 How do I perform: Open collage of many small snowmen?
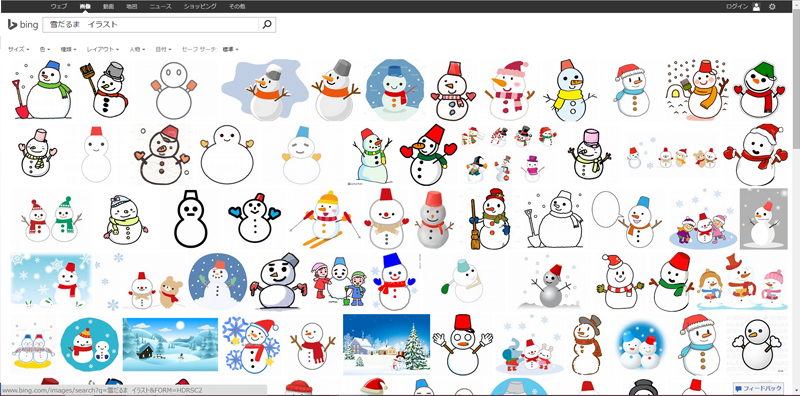click(x=508, y=155)
